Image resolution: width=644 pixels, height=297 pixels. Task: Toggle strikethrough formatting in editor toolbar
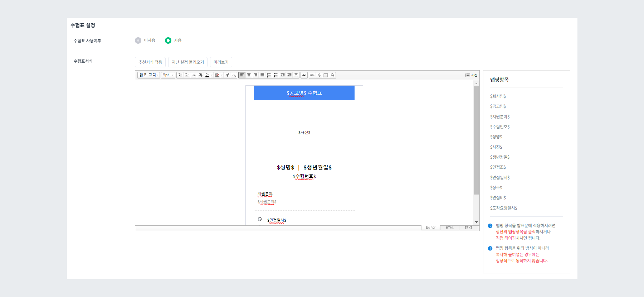coord(200,75)
